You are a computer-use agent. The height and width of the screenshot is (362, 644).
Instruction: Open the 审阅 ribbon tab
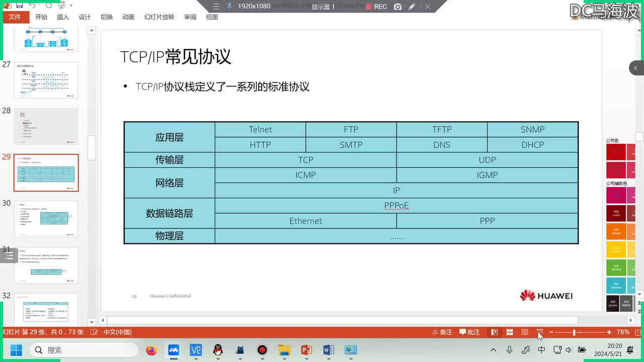(190, 17)
